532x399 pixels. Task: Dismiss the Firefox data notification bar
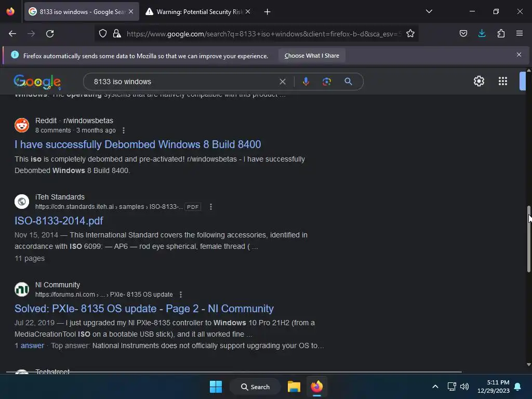(519, 55)
